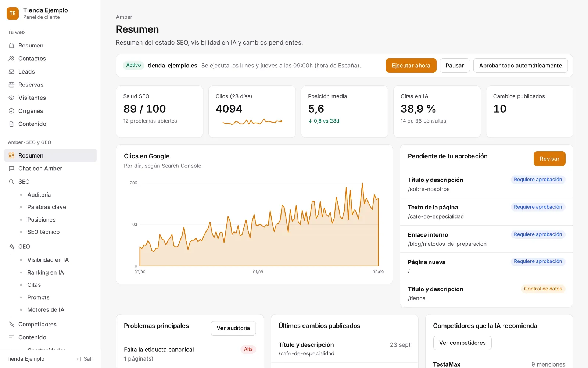Viewport: 588px width, 368px height.
Task: Open pending item /sobre-nosotros
Action: pyautogui.click(x=486, y=184)
